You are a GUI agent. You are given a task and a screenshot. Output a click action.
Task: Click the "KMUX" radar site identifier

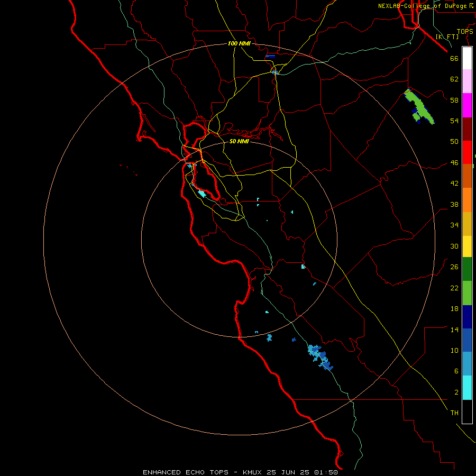click(x=253, y=472)
